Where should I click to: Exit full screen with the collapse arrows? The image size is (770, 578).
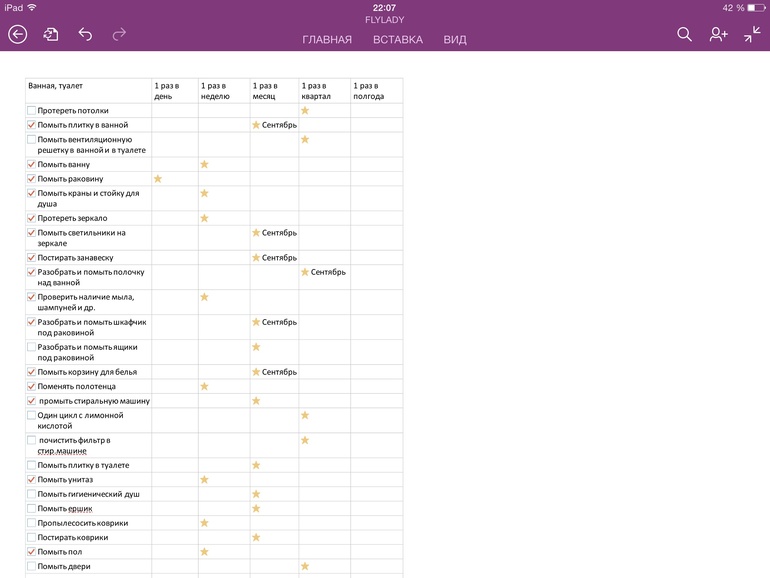[x=752, y=34]
